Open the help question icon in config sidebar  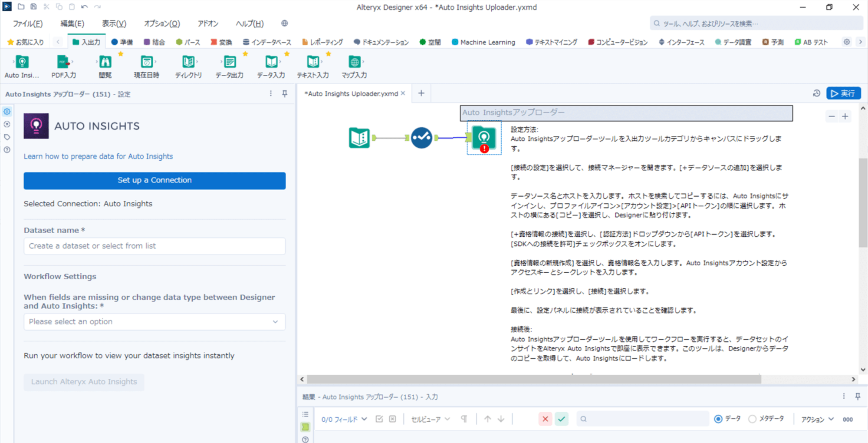tap(7, 150)
